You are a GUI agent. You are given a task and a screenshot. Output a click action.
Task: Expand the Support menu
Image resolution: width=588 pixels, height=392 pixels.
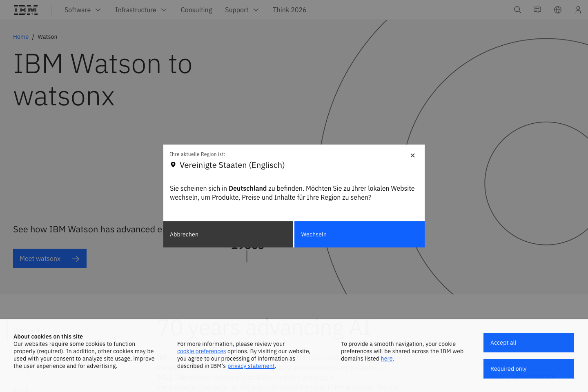click(242, 9)
